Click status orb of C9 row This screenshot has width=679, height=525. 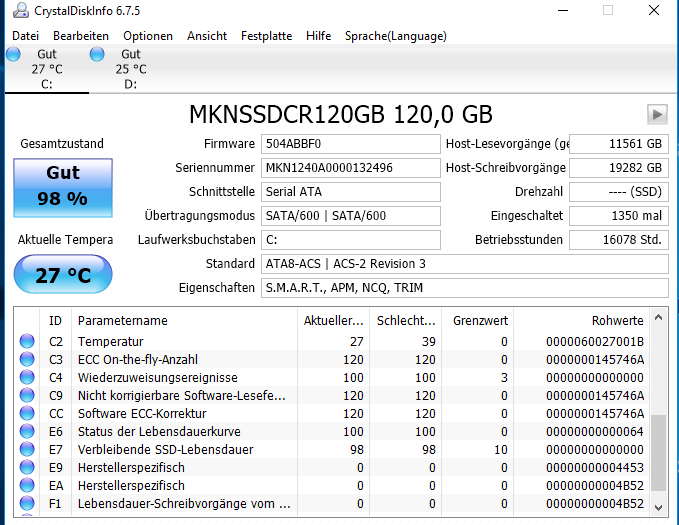point(27,395)
